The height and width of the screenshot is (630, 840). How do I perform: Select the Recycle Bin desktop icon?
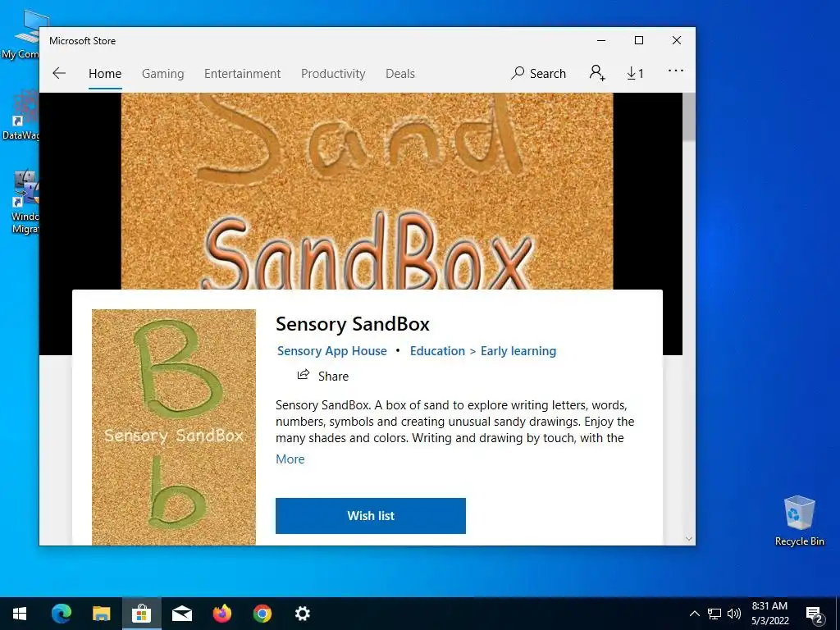[799, 520]
